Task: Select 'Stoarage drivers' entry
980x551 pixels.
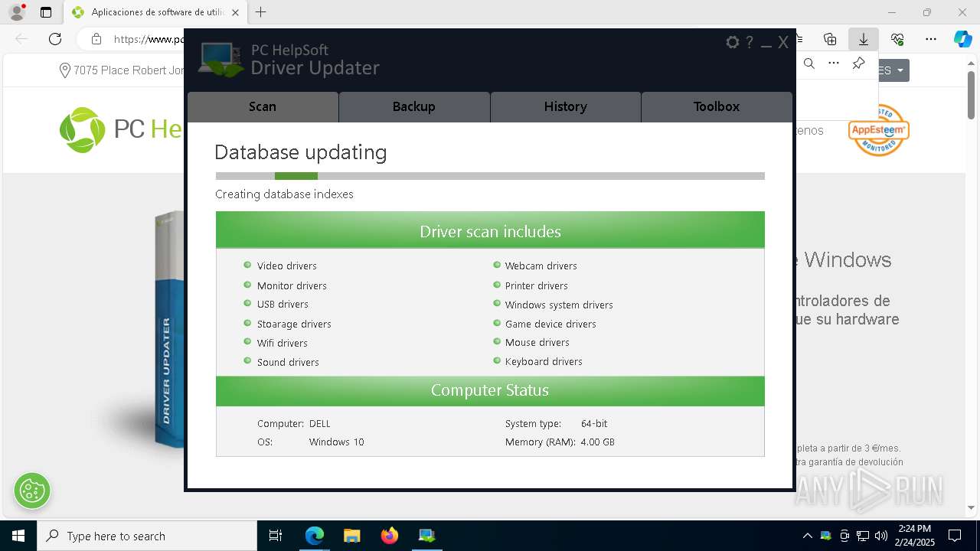Action: point(294,324)
